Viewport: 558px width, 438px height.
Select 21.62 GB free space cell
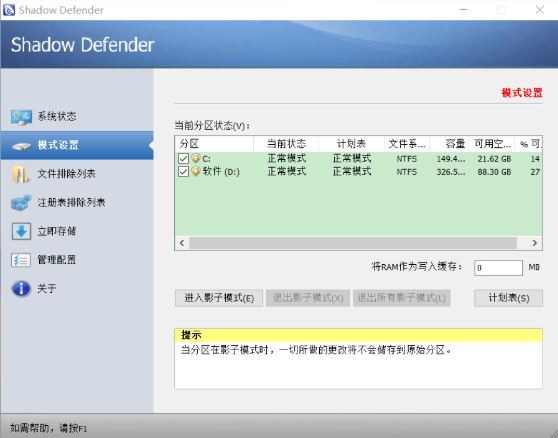[494, 159]
